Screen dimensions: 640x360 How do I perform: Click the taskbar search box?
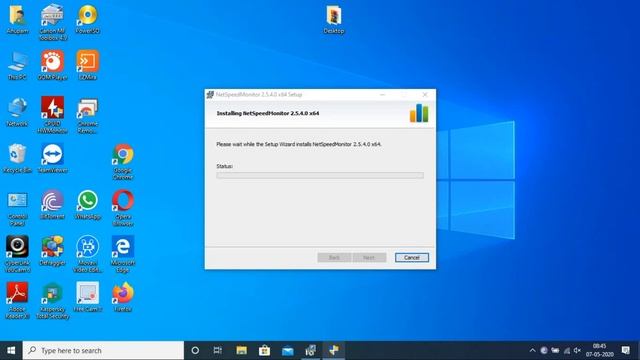tap(103, 350)
